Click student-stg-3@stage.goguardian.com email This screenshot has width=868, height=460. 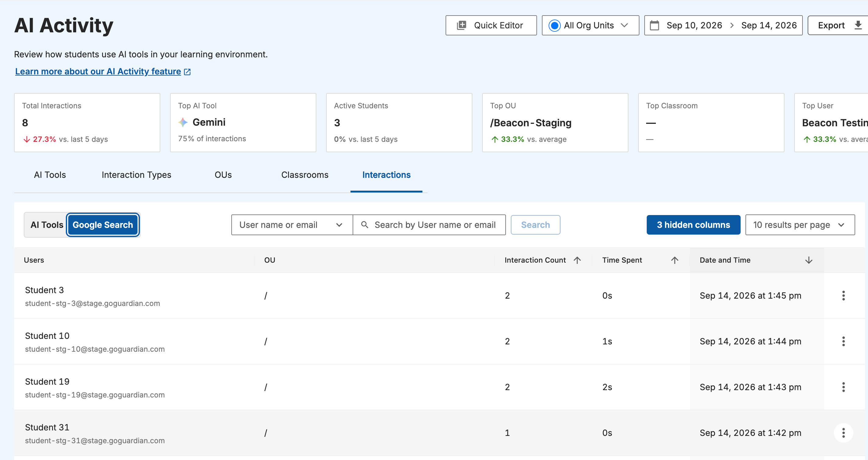[x=92, y=303]
